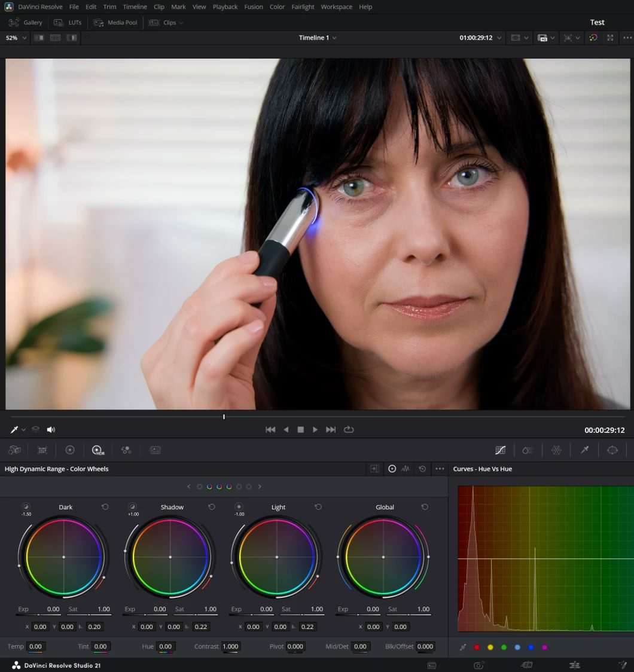Select the red hue curve swatch
The height and width of the screenshot is (672, 634).
(477, 647)
